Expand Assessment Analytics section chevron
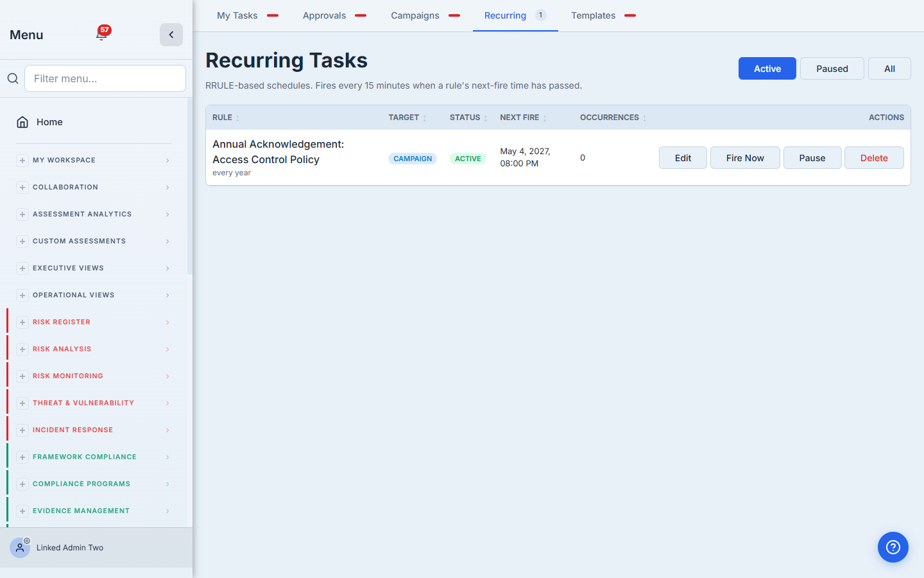This screenshot has width=924, height=578. click(167, 215)
